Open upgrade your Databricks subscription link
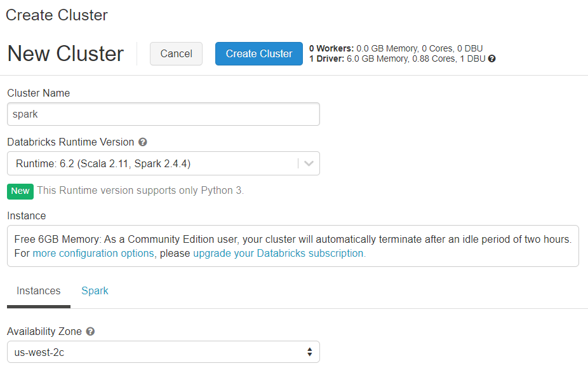Image resolution: width=588 pixels, height=375 pixels. click(x=279, y=254)
